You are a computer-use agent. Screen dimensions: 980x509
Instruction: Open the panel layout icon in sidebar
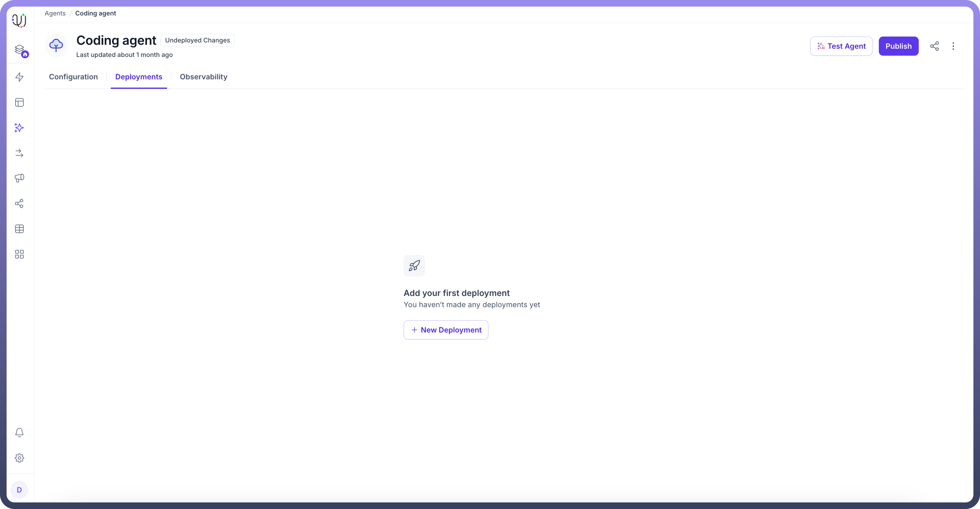click(x=20, y=102)
